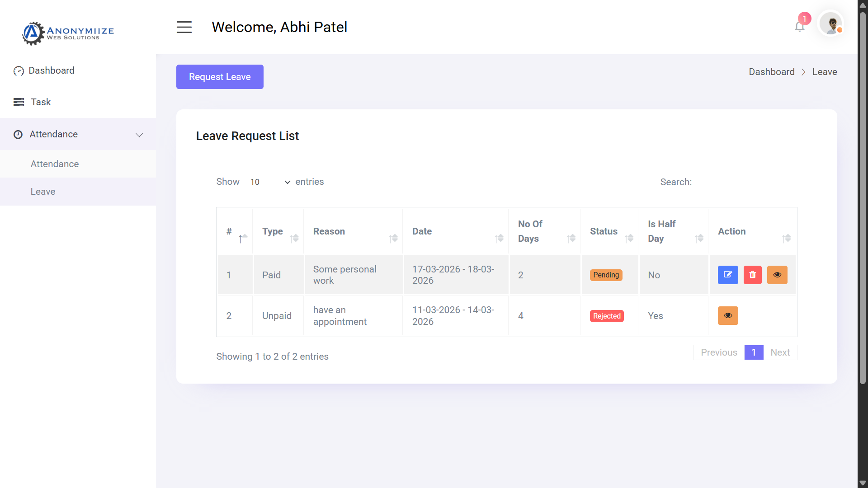Sort table by Reason column

353,231
